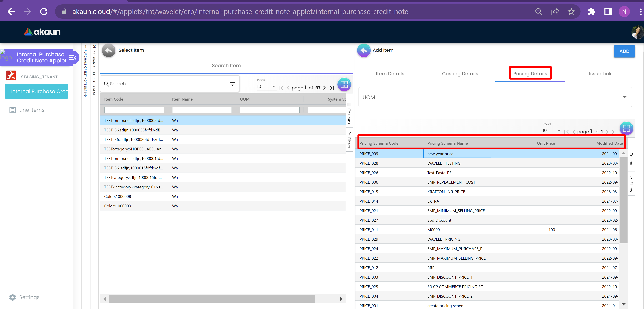Collapse applet sidebar menu icon

click(72, 58)
